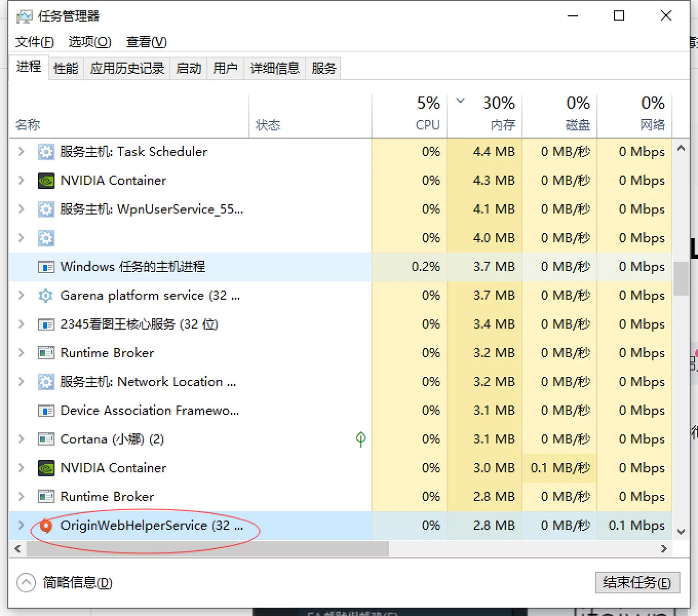Image resolution: width=698 pixels, height=616 pixels.
Task: Open the 选项 menu
Action: coord(89,42)
